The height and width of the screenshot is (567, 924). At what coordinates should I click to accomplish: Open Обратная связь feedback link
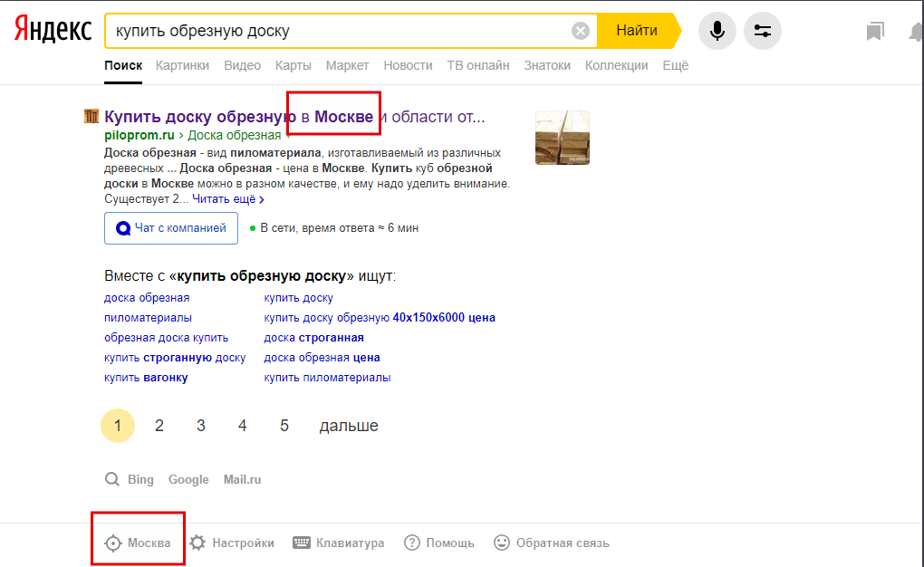point(552,543)
